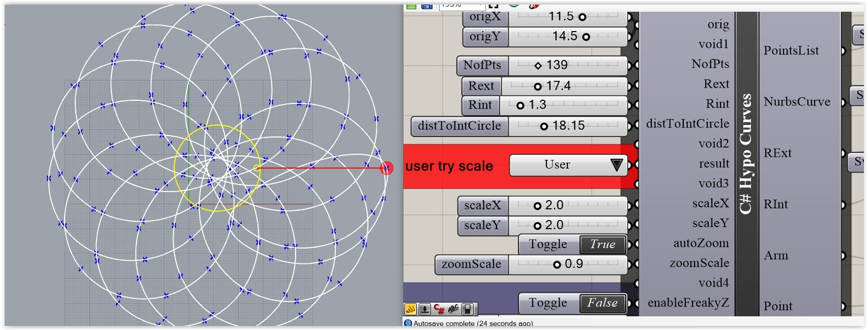
Task: Click the zoomScale slider grip at 0.9
Action: coord(557,264)
